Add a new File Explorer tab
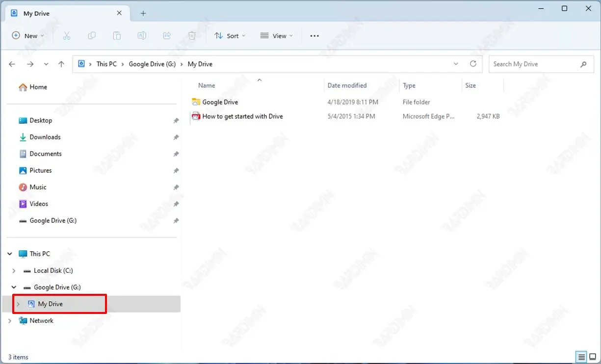 (143, 13)
